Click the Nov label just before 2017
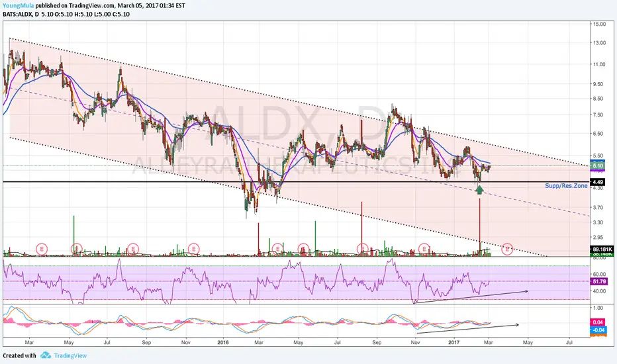The image size is (617, 364). tap(415, 342)
